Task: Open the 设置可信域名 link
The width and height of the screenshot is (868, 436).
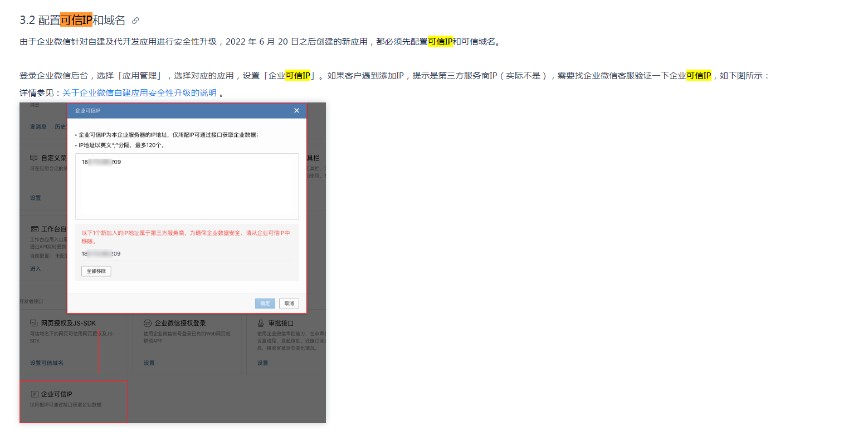Action: click(x=47, y=363)
